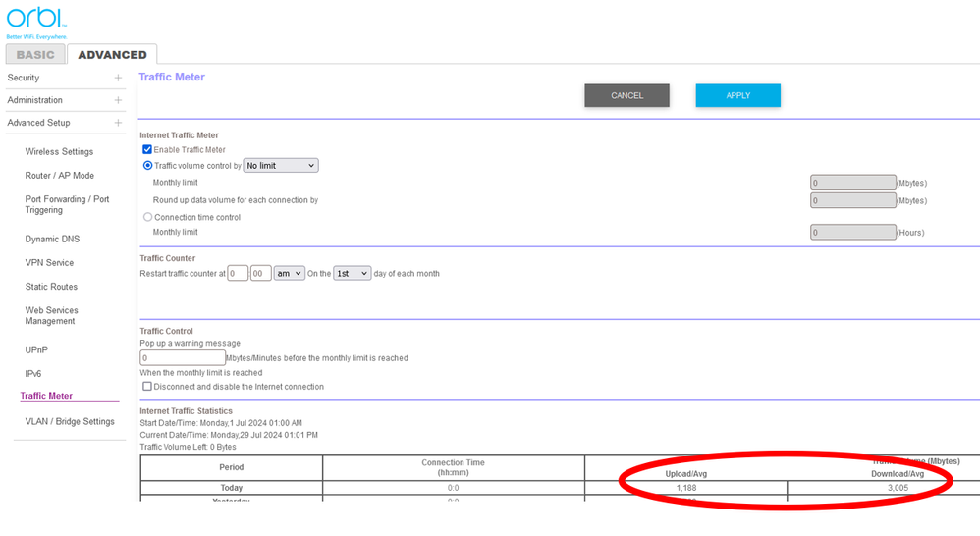This screenshot has width=980, height=536.
Task: Select Connection time control radio button
Action: 148,217
